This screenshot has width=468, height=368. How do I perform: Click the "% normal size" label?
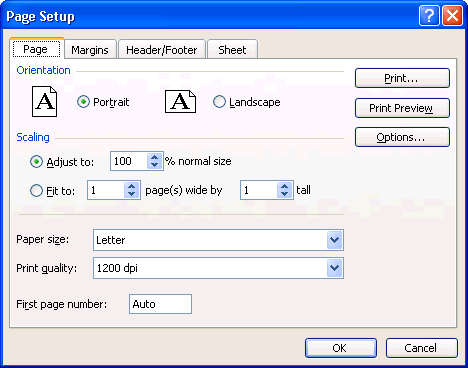[198, 161]
